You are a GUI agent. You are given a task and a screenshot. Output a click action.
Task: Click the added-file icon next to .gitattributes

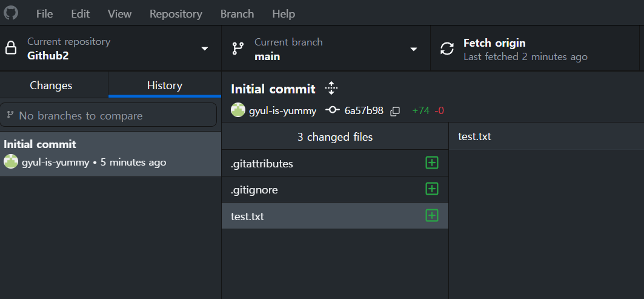[431, 163]
